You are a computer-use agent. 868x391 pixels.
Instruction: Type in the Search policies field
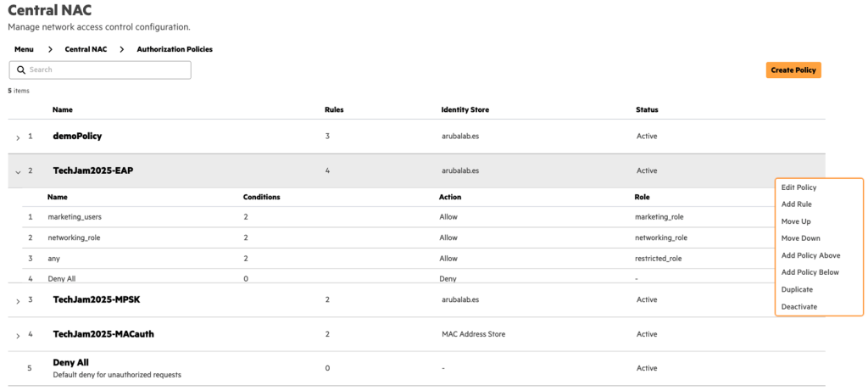pos(106,70)
